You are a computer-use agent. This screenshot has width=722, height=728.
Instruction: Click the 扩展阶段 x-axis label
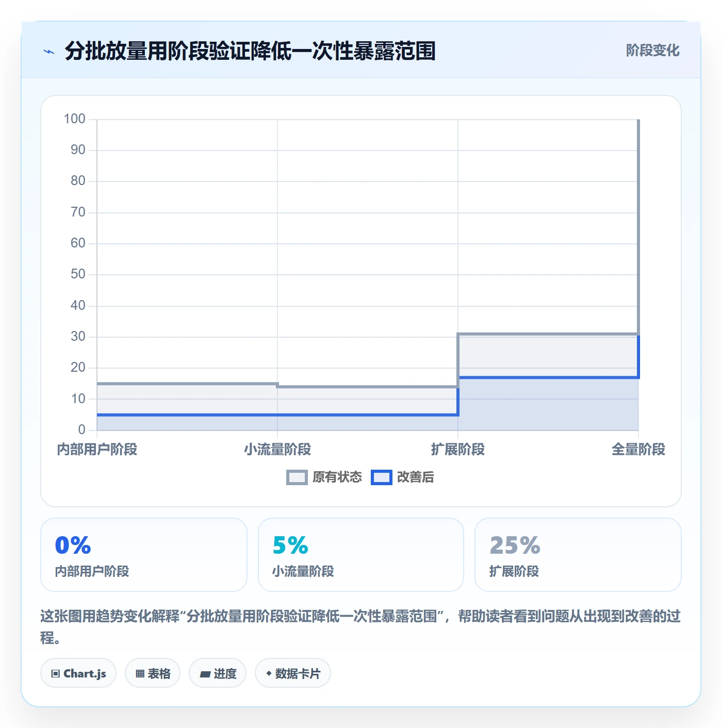(x=458, y=450)
